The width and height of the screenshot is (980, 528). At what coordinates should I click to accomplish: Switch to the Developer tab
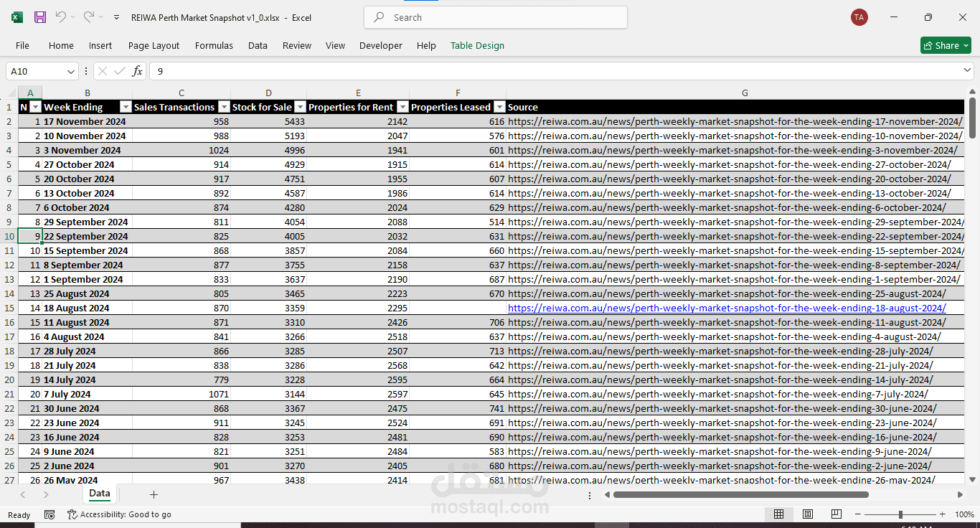click(x=380, y=45)
